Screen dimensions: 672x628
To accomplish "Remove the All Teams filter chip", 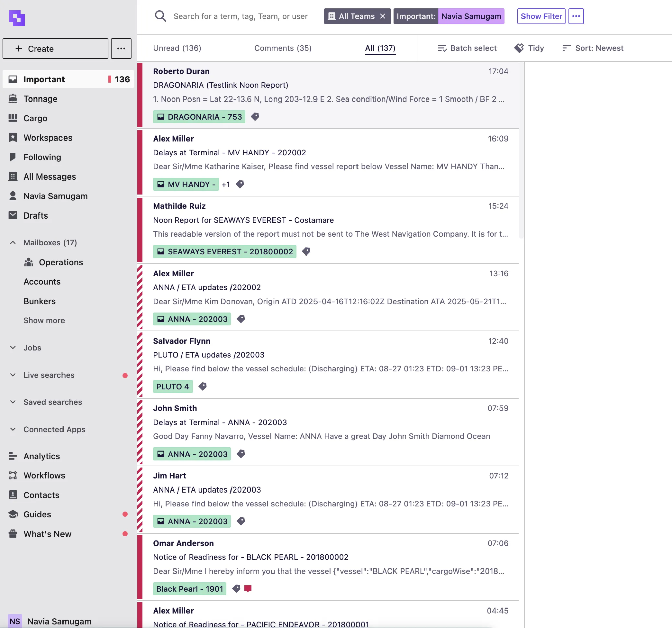I will [x=382, y=16].
